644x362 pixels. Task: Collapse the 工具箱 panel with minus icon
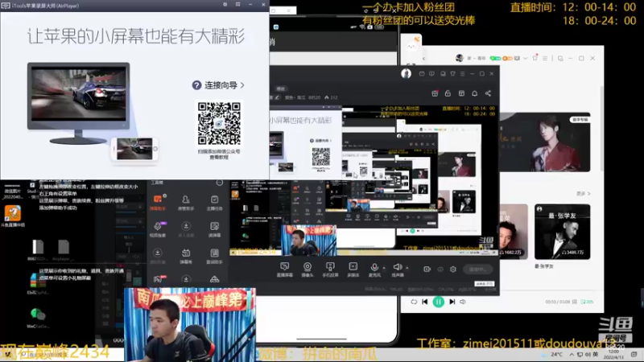219,183
